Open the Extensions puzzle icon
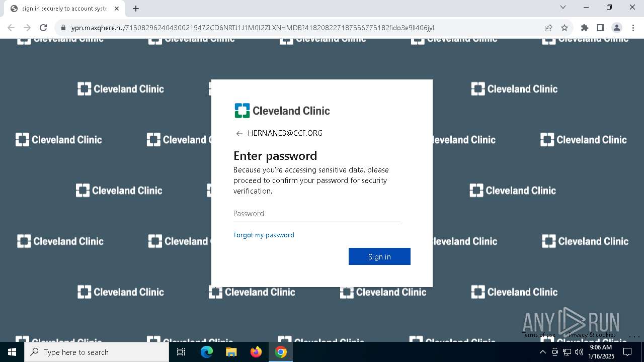The width and height of the screenshot is (644, 362). (x=585, y=28)
